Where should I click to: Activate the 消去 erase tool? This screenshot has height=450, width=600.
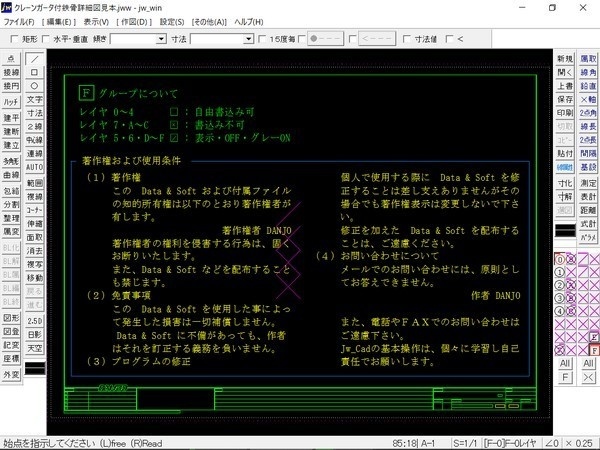(x=34, y=251)
